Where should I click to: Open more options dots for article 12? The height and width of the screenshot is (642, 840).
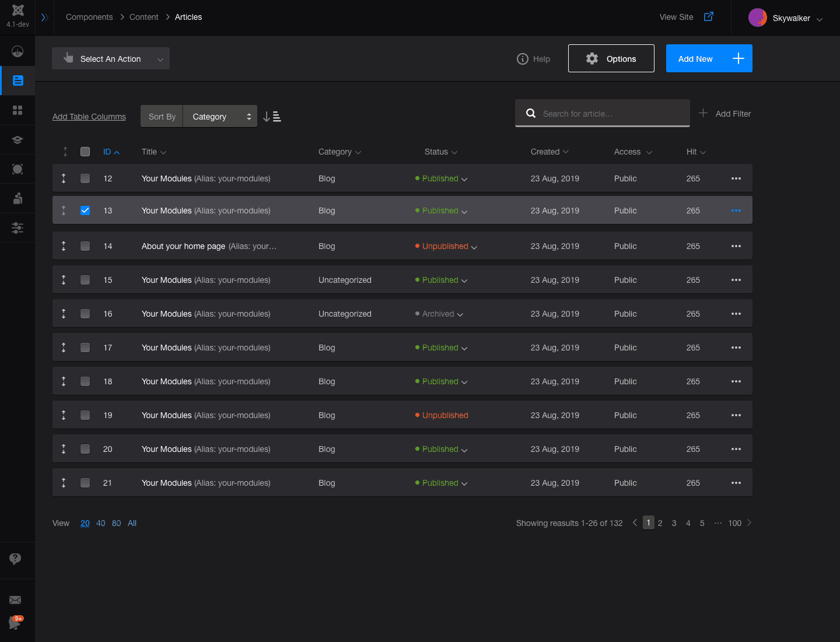pyautogui.click(x=736, y=178)
